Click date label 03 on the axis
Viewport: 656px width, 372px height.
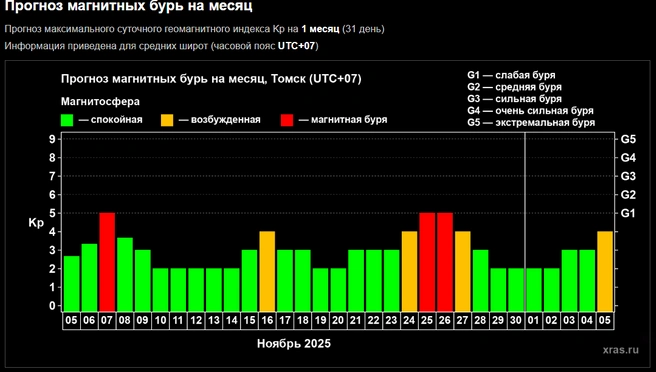coord(569,321)
